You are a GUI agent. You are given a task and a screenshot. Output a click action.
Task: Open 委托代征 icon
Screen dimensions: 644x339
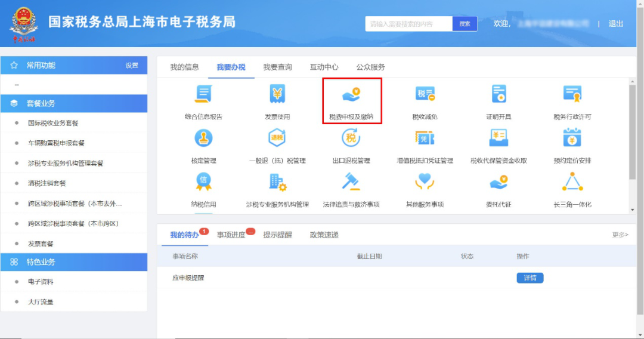click(x=499, y=181)
